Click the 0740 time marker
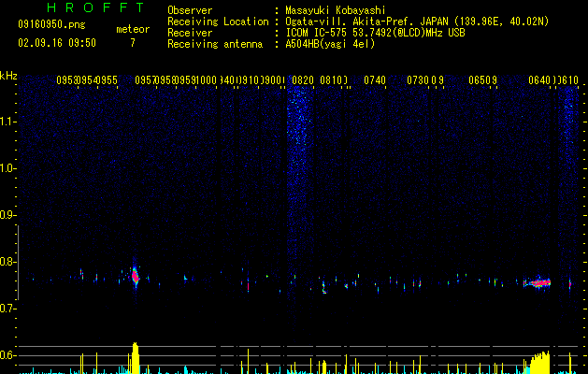This screenshot has height=374, width=588. point(375,80)
